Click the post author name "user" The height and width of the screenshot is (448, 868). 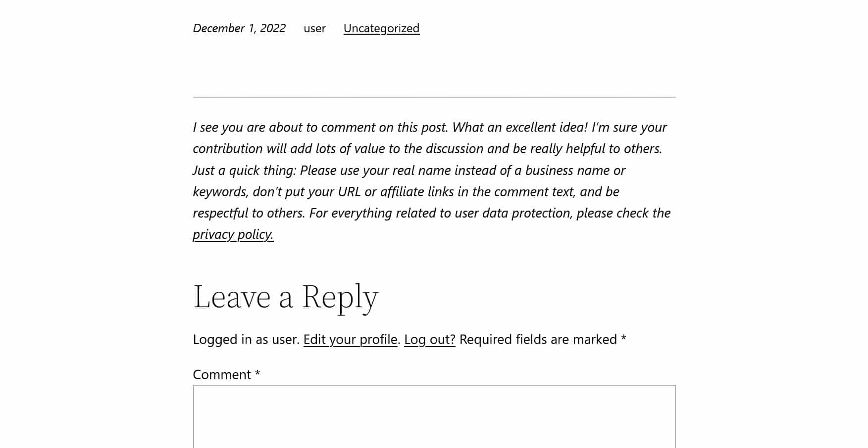(x=314, y=28)
